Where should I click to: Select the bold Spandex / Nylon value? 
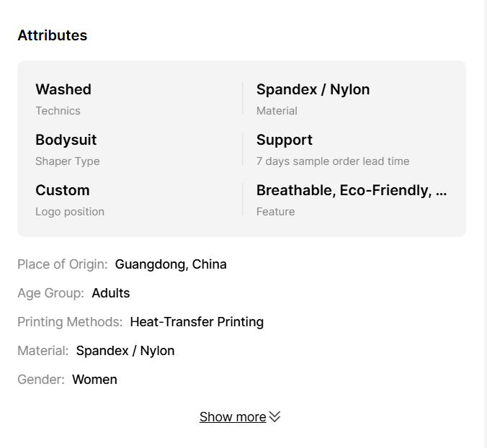pos(313,89)
